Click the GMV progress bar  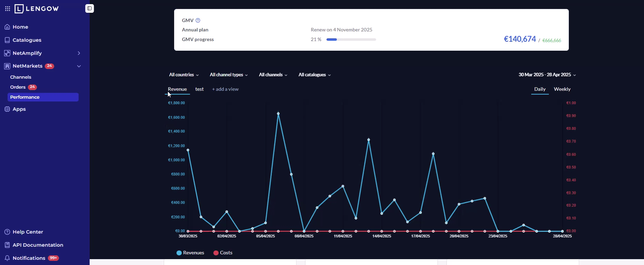pos(351,40)
